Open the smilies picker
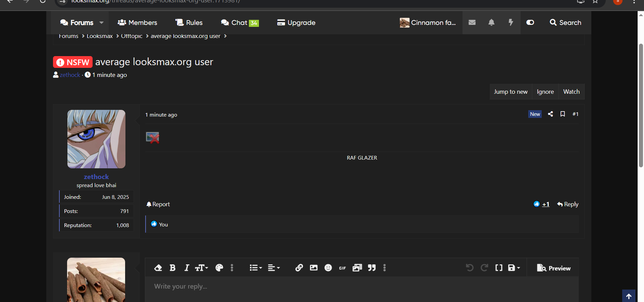This screenshot has width=644, height=302. click(x=328, y=268)
